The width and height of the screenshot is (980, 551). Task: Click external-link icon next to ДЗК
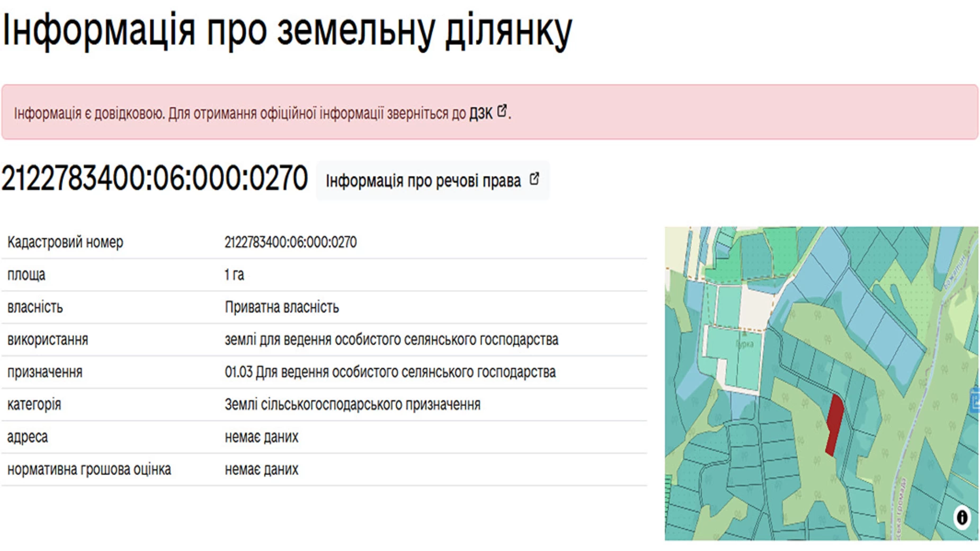point(502,111)
